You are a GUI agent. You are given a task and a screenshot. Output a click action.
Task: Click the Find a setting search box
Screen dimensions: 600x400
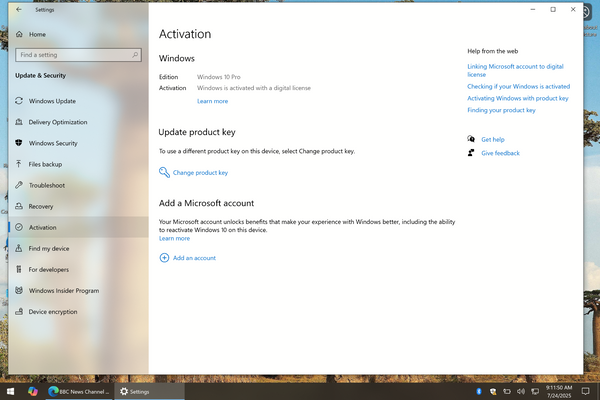(x=78, y=55)
